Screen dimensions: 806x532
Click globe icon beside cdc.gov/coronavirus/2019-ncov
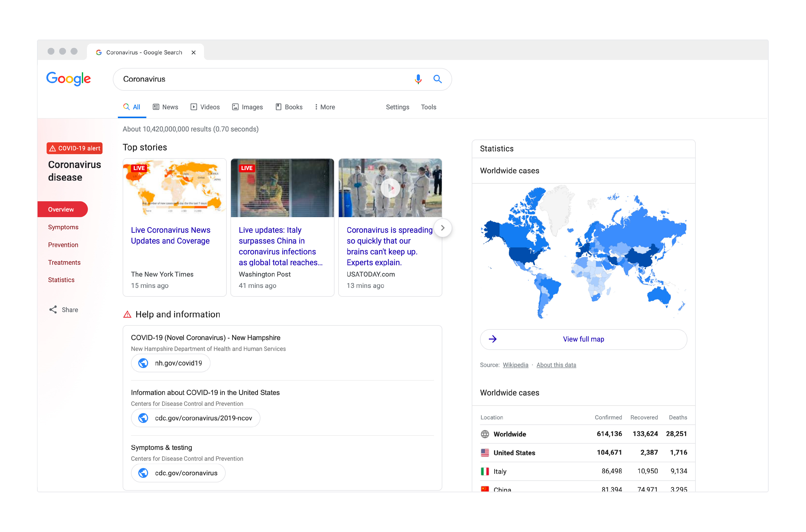(x=143, y=418)
